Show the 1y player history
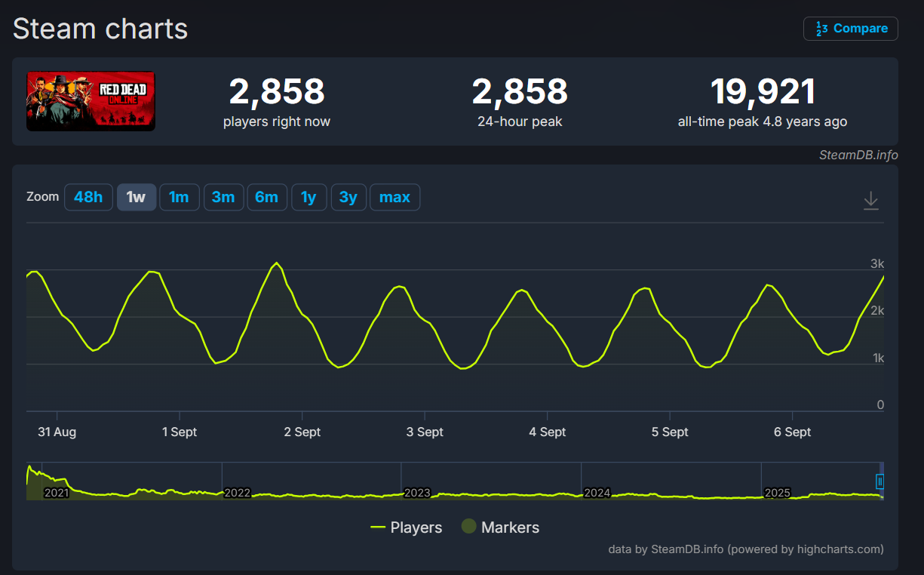924x575 pixels. pyautogui.click(x=309, y=197)
